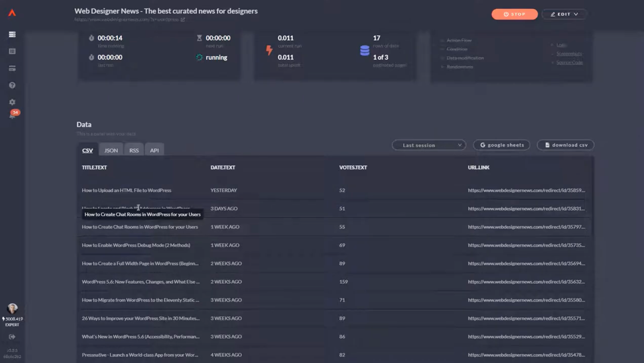This screenshot has width=644, height=363.
Task: Select 'WordPress 5.6: New Features' title cell
Action: [x=140, y=282]
